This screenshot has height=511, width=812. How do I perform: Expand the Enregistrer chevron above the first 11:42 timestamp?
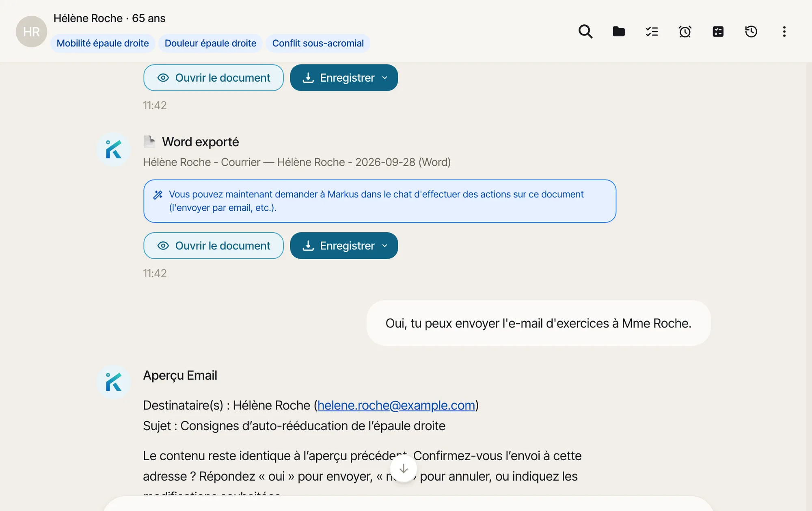pyautogui.click(x=385, y=78)
